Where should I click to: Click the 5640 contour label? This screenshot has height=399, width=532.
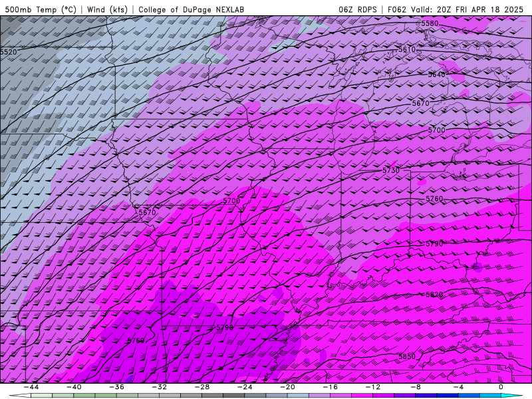point(436,74)
